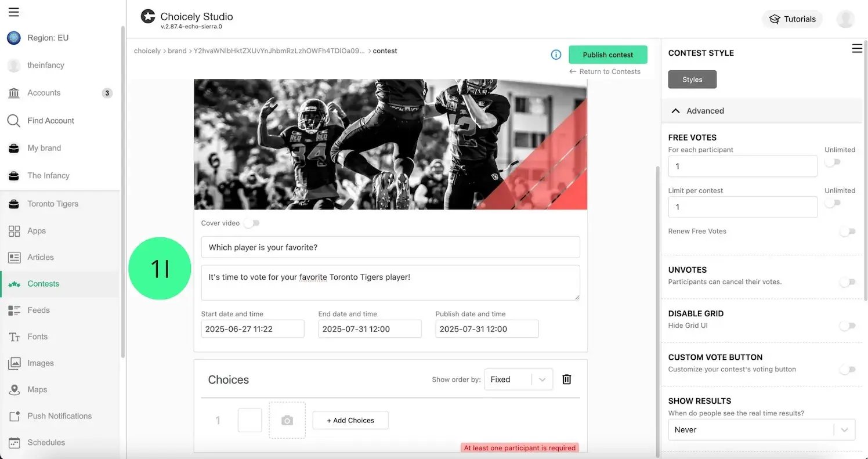Click the choicely breadcrumb link

click(x=147, y=51)
